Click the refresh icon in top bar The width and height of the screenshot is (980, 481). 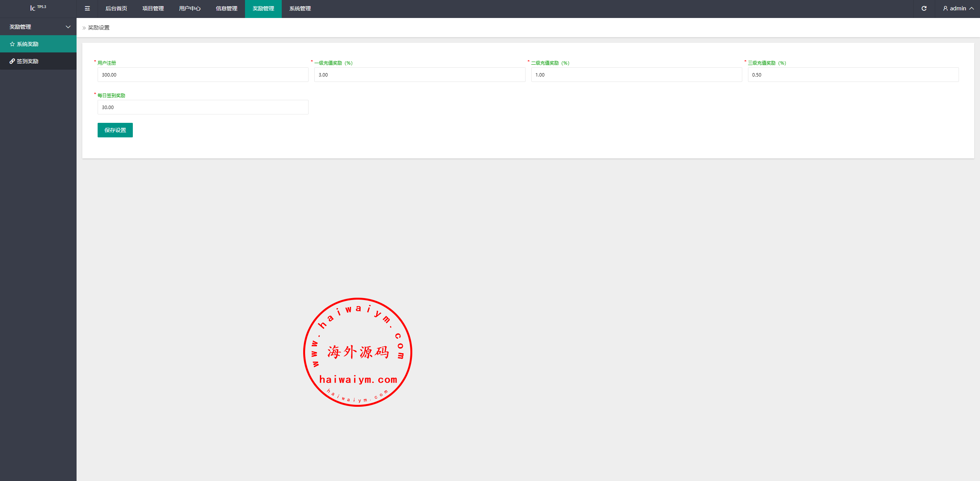(924, 8)
